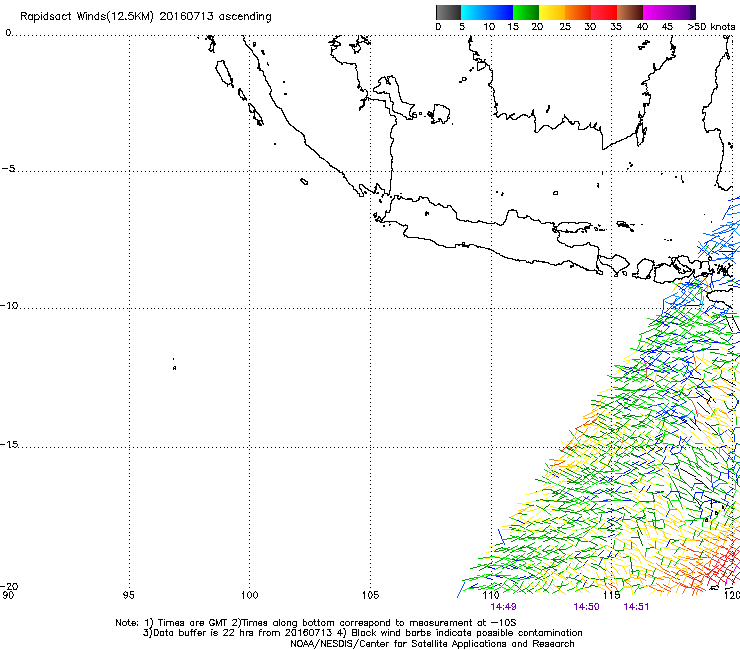Click the '-20' latitude axis label
This screenshot has width=740, height=650.
coord(9,586)
